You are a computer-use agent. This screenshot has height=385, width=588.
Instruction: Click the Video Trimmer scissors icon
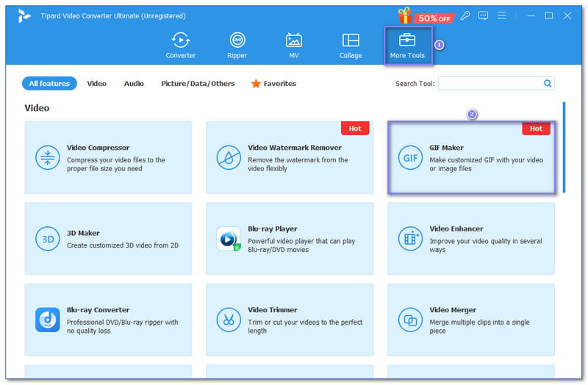[229, 320]
